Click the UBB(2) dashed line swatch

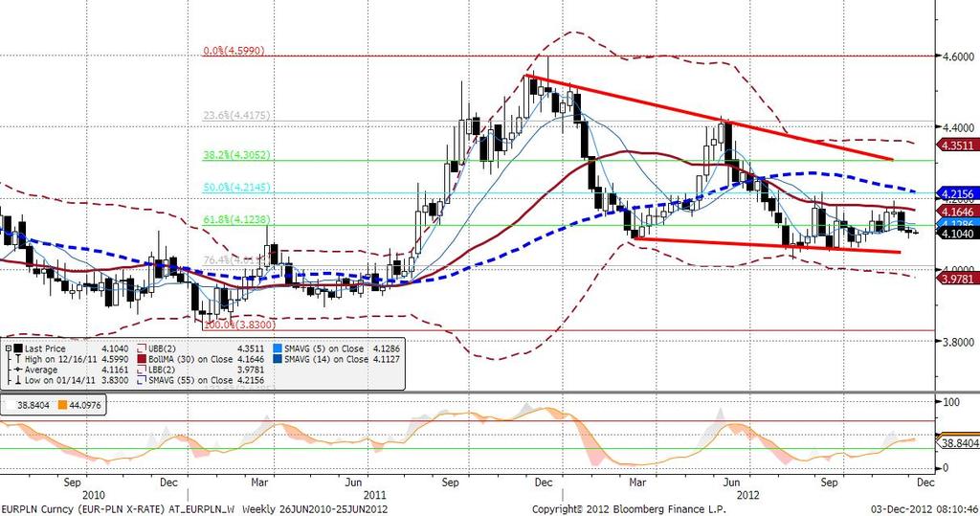coord(141,349)
